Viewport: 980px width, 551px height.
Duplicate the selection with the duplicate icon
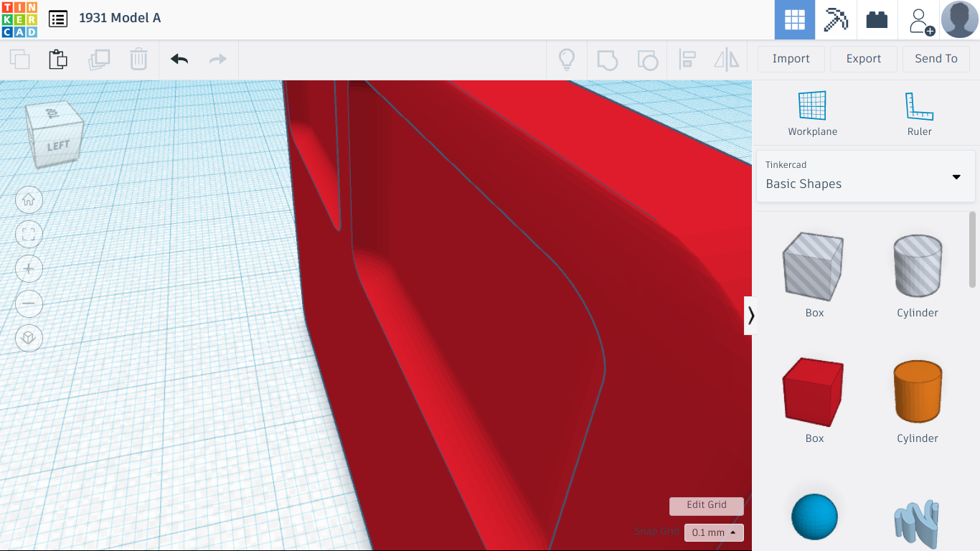coord(100,60)
